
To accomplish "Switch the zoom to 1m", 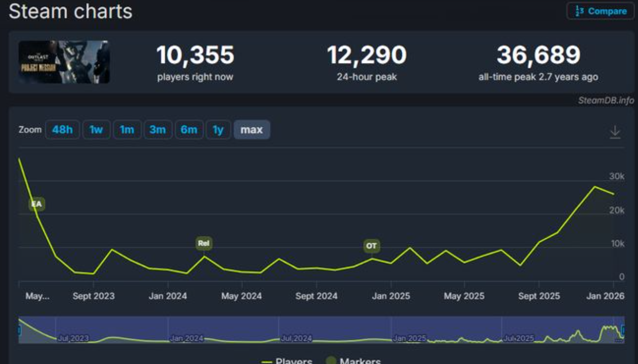I will coord(127,130).
